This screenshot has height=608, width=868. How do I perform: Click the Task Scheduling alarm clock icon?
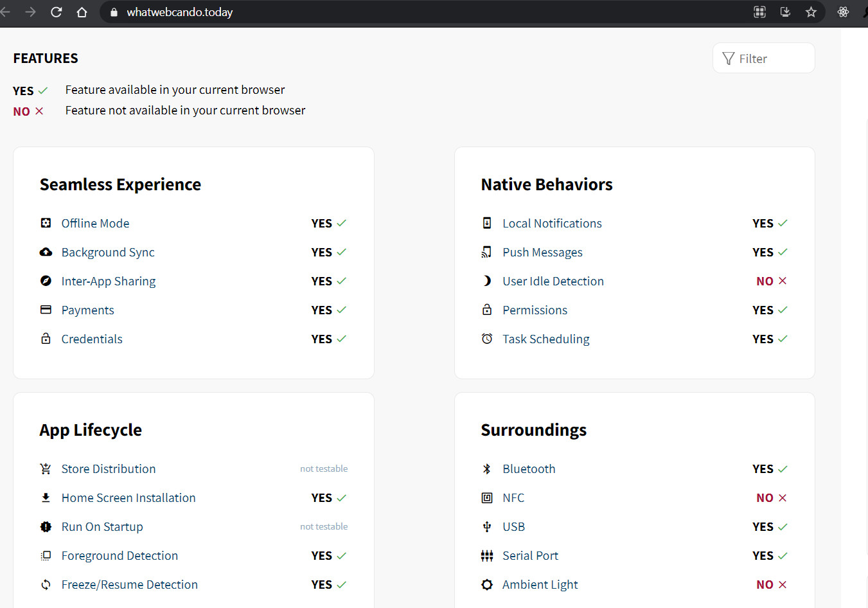point(487,339)
